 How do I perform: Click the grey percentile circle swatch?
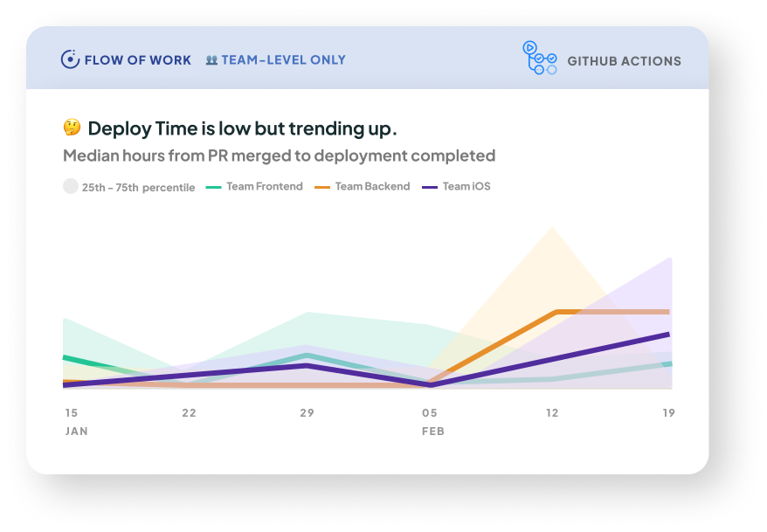[71, 186]
